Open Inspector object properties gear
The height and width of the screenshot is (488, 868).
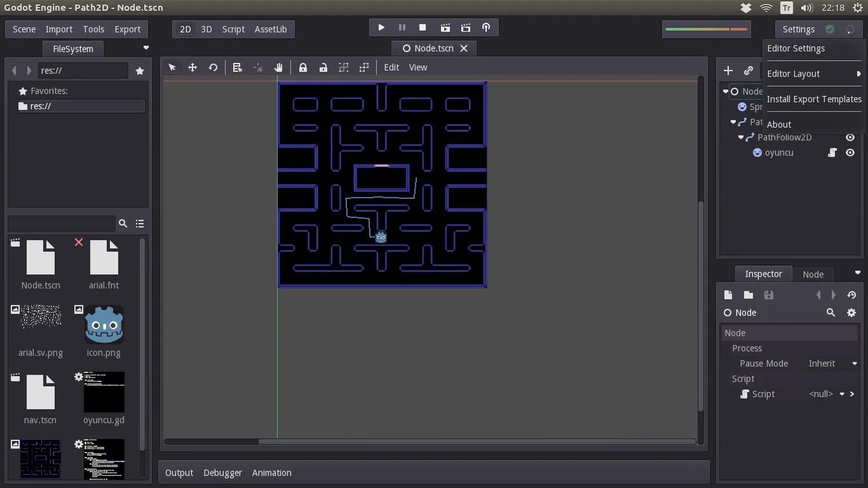[x=851, y=313]
